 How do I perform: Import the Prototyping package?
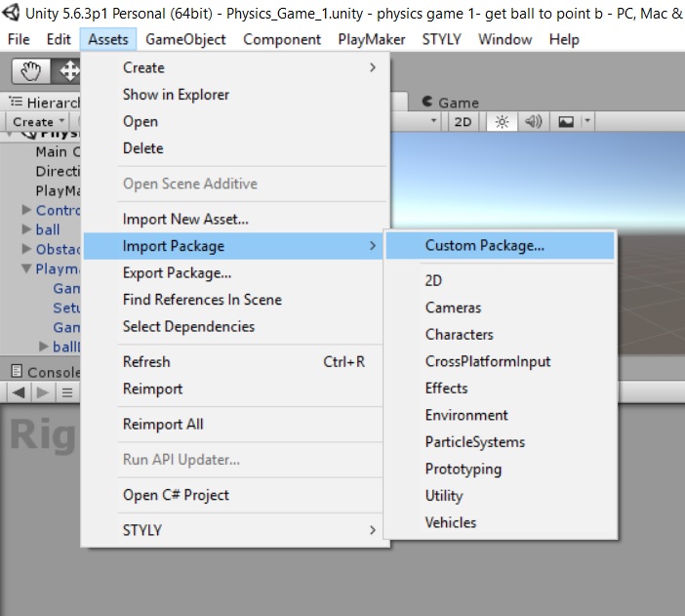coord(501,470)
